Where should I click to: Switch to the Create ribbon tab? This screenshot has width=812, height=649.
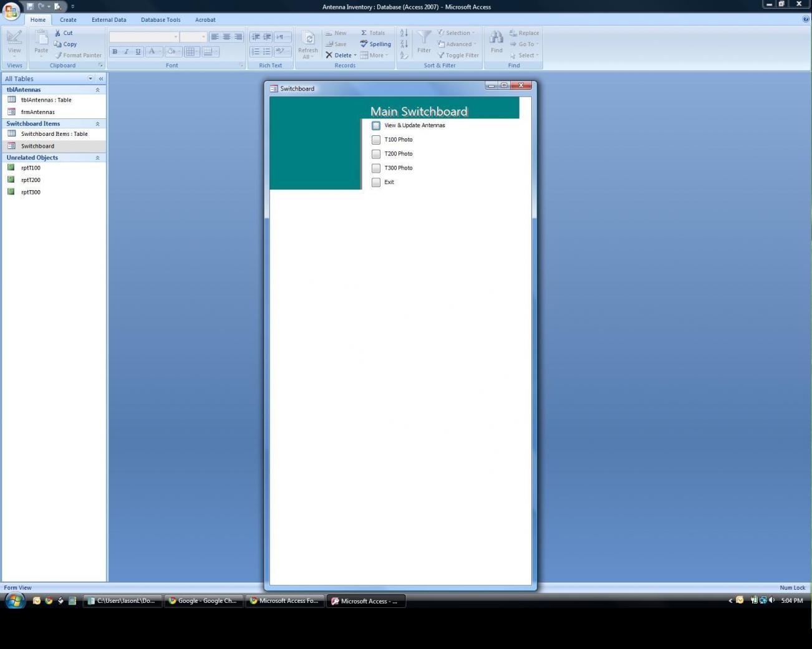point(68,20)
